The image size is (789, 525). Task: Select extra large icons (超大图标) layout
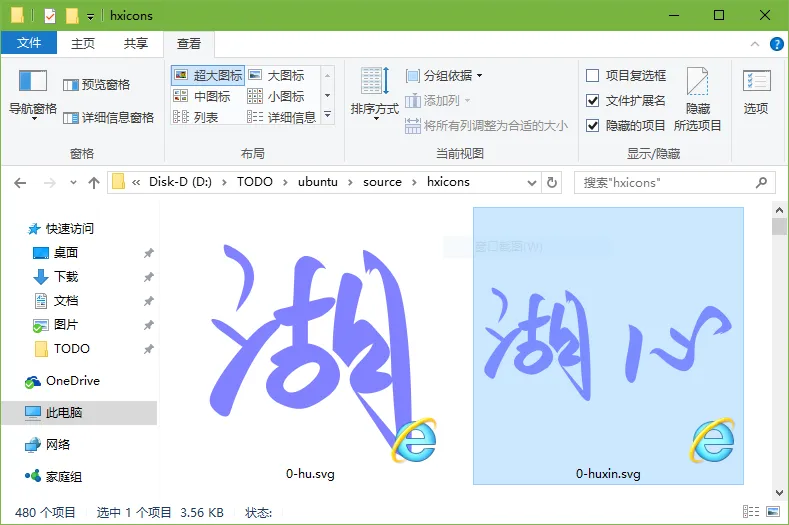tap(208, 76)
